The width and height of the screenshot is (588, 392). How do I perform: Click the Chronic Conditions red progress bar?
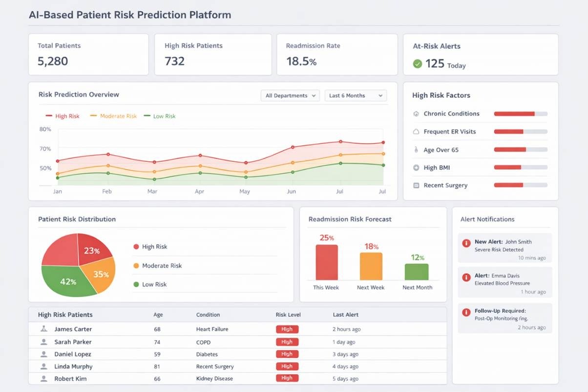pyautogui.click(x=514, y=114)
